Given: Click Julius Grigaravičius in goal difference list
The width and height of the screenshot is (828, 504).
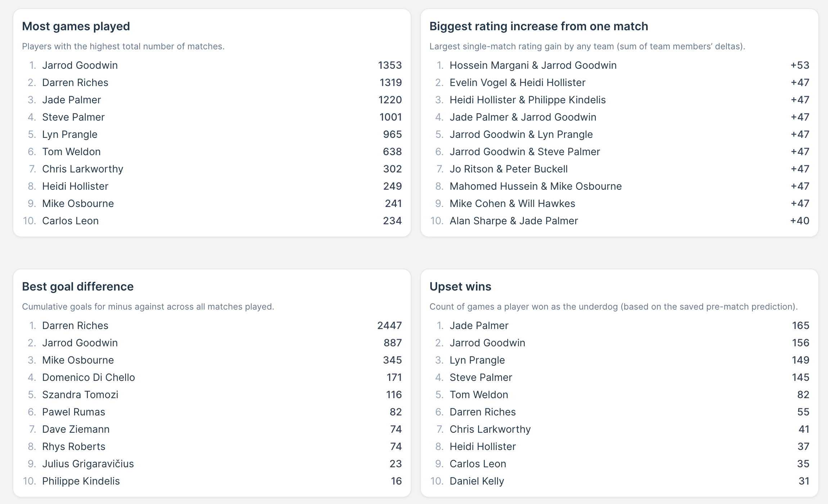Looking at the screenshot, I should pyautogui.click(x=88, y=464).
